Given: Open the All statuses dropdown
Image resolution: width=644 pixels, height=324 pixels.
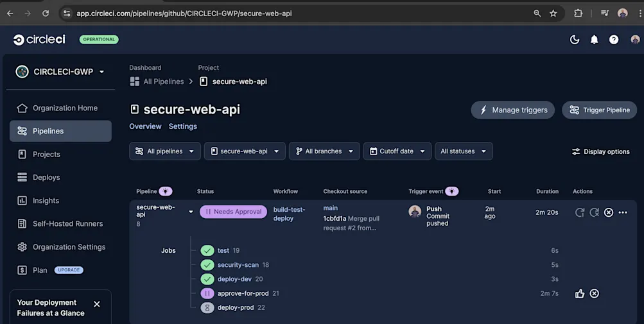Looking at the screenshot, I should (x=464, y=151).
